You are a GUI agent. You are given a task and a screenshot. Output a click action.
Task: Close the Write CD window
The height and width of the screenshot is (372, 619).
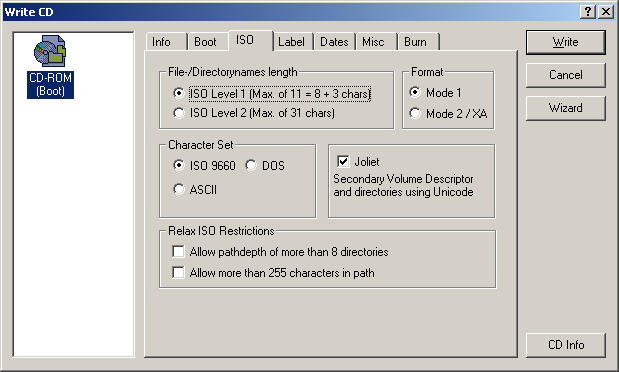pyautogui.click(x=606, y=11)
